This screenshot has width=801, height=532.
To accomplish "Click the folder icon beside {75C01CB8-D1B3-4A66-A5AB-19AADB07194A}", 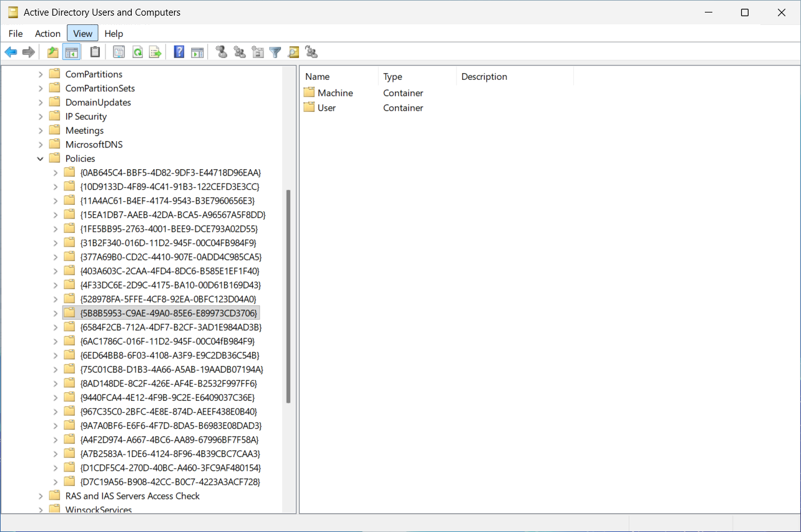I will [x=69, y=369].
